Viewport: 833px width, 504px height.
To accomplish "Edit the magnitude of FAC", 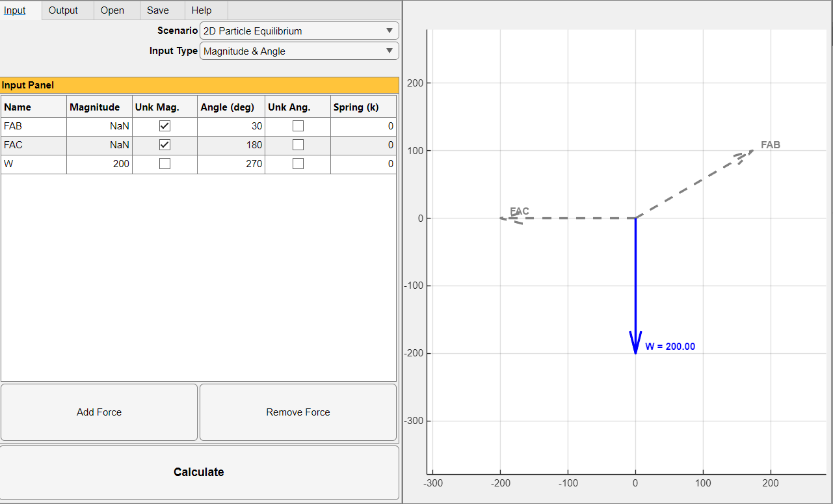I will coord(99,145).
